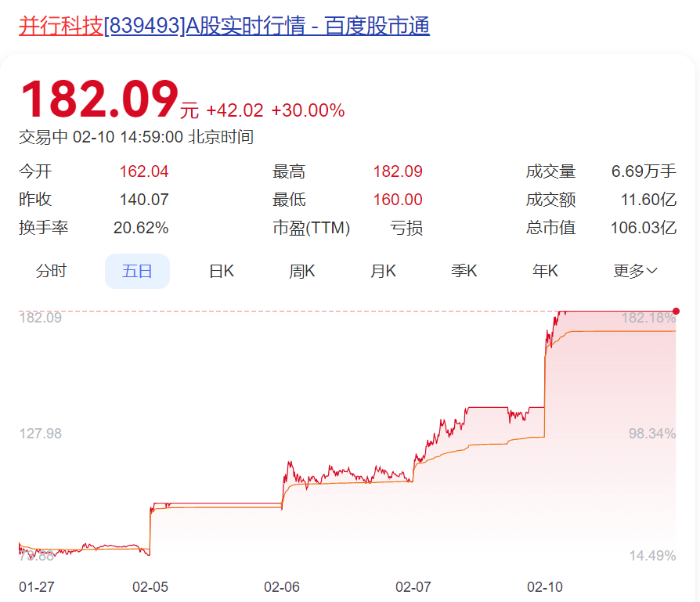Viewport: 700px width, 602px height.
Task: Click the current price 182.09
Action: click(x=99, y=99)
